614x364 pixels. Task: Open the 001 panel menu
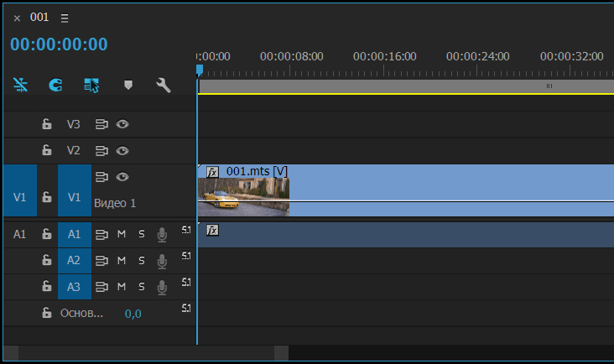point(65,18)
